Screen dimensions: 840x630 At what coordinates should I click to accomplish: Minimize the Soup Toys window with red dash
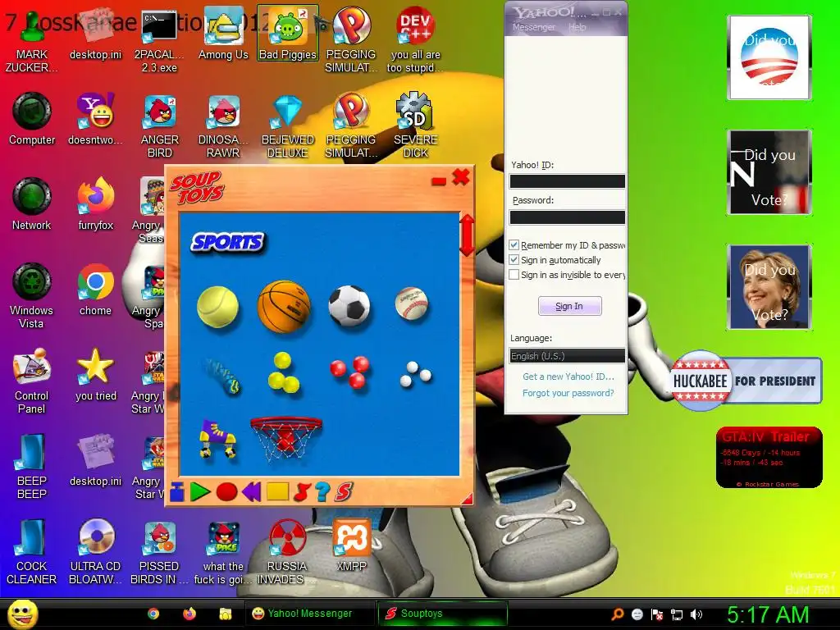439,181
